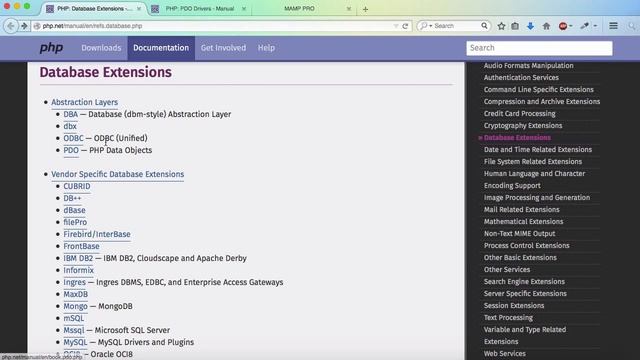640x360 pixels.
Task: Select Command Line Specific Extensions sidebar link
Action: point(539,89)
